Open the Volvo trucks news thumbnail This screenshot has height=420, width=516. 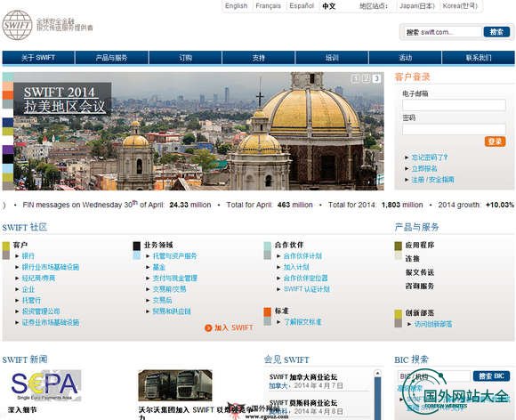[174, 385]
